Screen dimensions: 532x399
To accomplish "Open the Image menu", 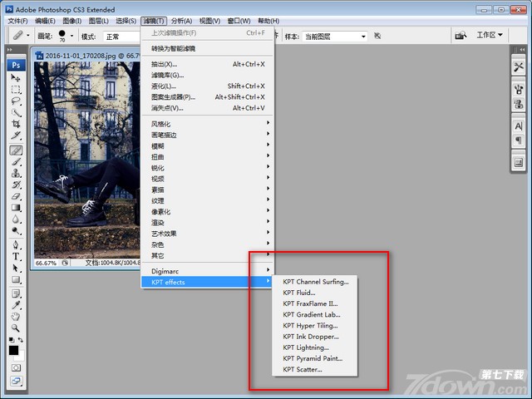I will click(72, 21).
